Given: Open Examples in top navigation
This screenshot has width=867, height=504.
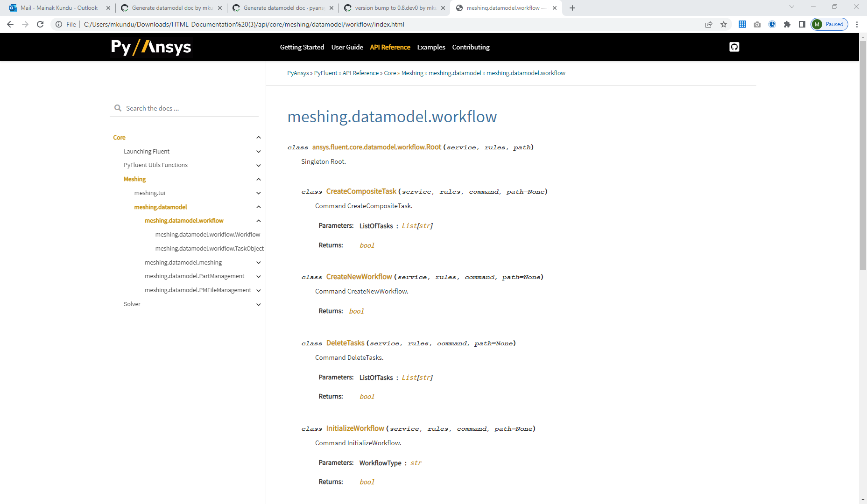Looking at the screenshot, I should [x=431, y=47].
